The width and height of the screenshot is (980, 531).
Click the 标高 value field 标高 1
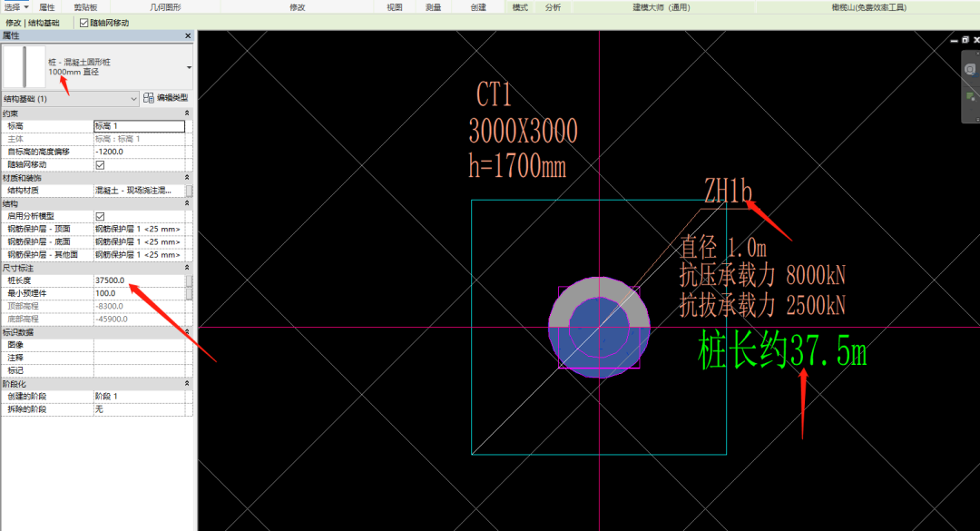click(x=140, y=125)
